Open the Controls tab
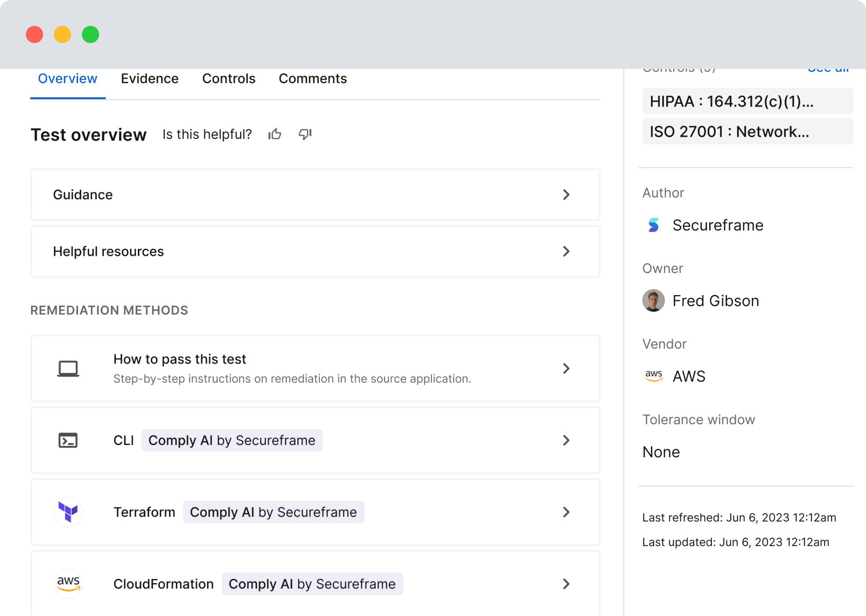The width and height of the screenshot is (866, 616). click(229, 79)
